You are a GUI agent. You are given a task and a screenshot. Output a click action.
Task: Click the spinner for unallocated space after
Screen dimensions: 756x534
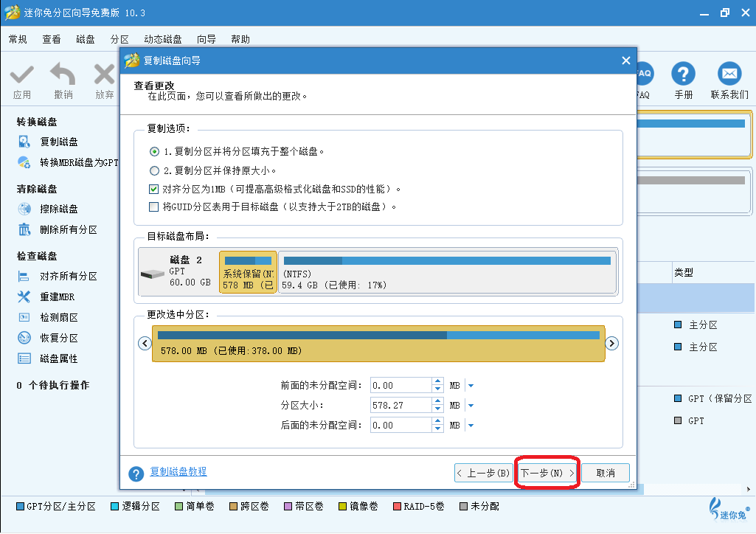(x=438, y=425)
